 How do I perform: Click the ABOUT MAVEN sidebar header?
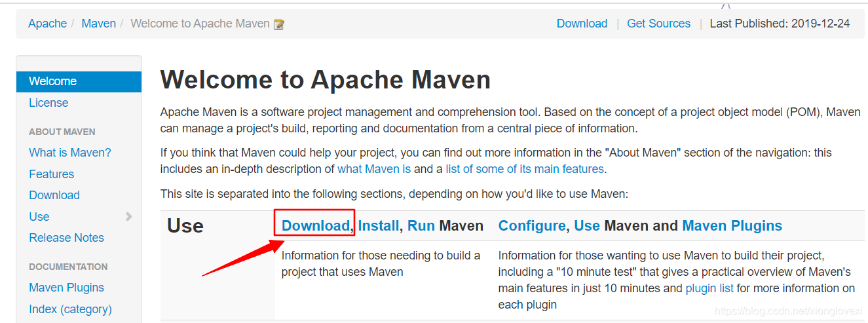[x=62, y=132]
